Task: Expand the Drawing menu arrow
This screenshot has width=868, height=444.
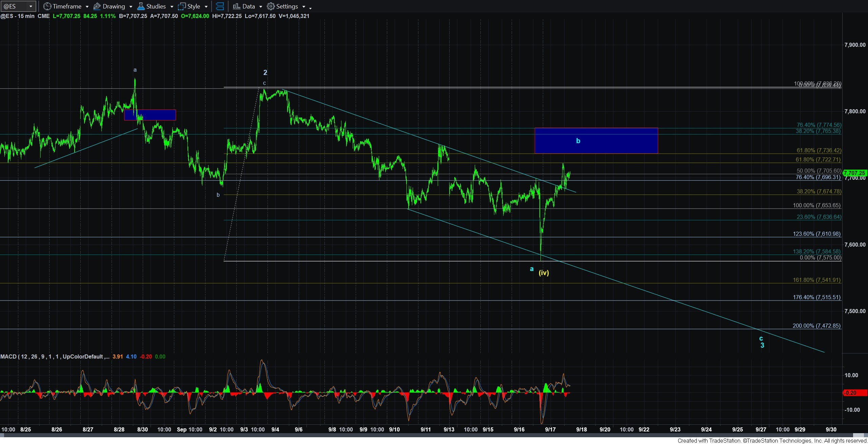Action: coord(131,6)
